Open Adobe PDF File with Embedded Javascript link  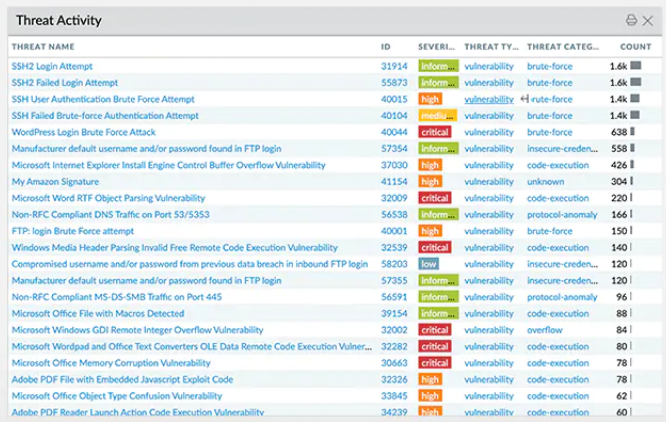tap(122, 379)
